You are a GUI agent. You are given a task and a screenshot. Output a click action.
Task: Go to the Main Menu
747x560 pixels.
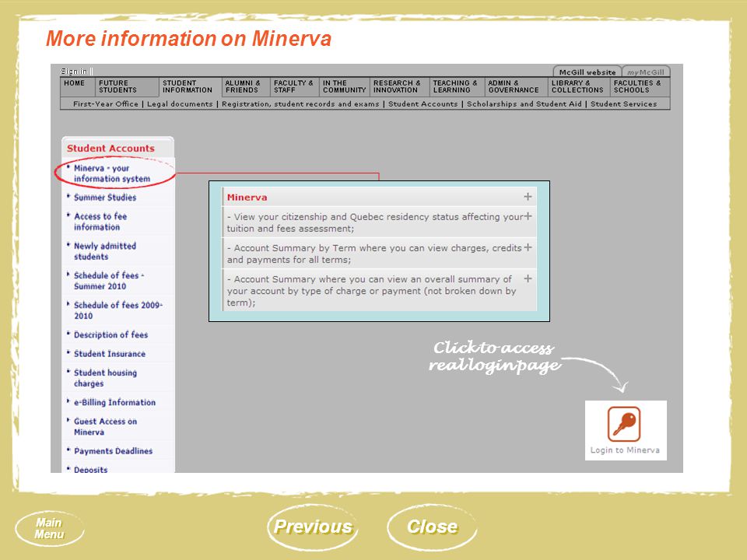coord(50,529)
